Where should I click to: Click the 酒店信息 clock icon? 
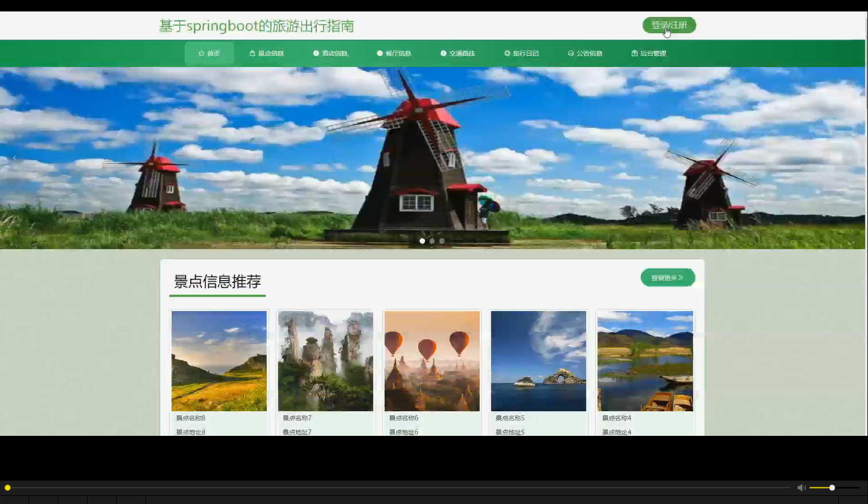pyautogui.click(x=315, y=53)
